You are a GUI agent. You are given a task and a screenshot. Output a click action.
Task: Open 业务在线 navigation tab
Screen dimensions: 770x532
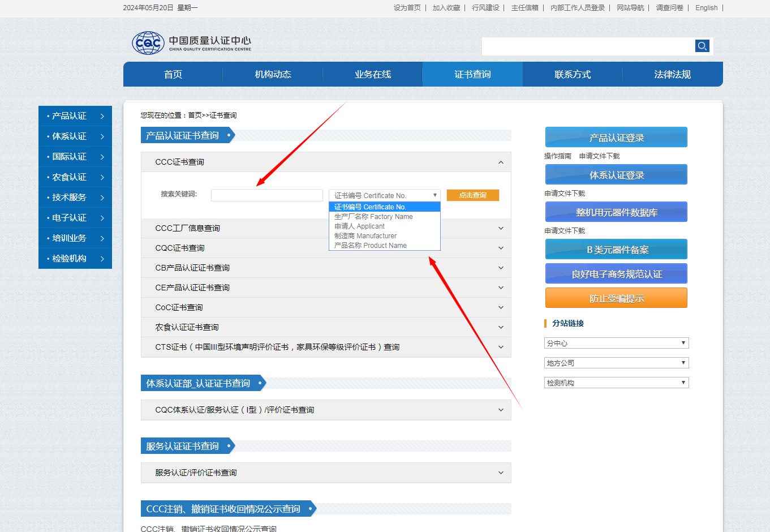click(x=373, y=74)
